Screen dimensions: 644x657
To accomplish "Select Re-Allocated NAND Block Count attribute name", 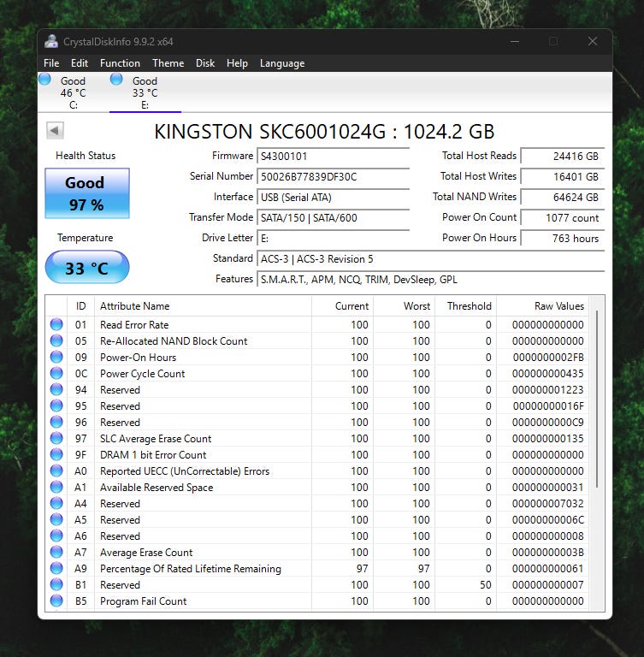I will click(x=174, y=341).
